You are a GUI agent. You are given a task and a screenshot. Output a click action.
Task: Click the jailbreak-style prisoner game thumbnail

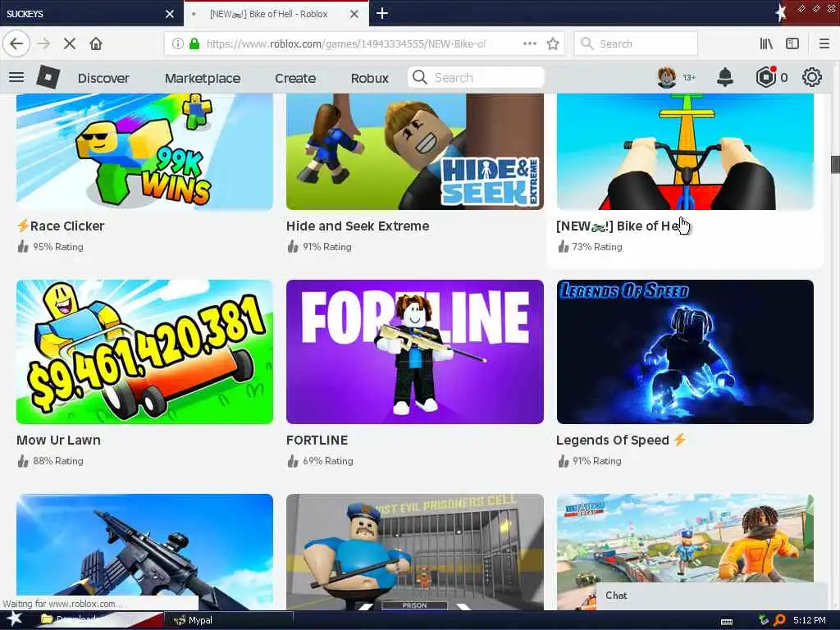[685, 538]
